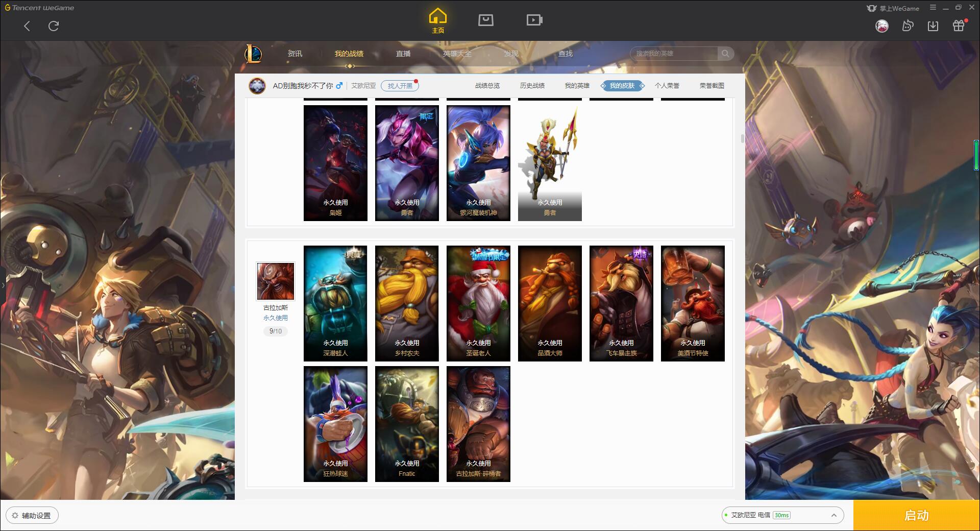The width and height of the screenshot is (980, 531).
Task: Open the download manager icon
Action: tap(933, 26)
